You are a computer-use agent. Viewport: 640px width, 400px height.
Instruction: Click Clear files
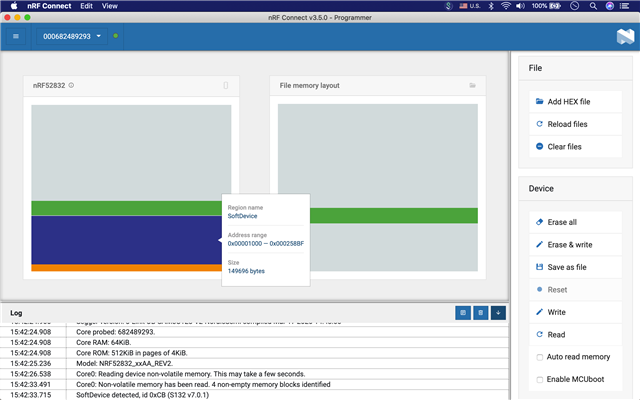[x=575, y=147]
